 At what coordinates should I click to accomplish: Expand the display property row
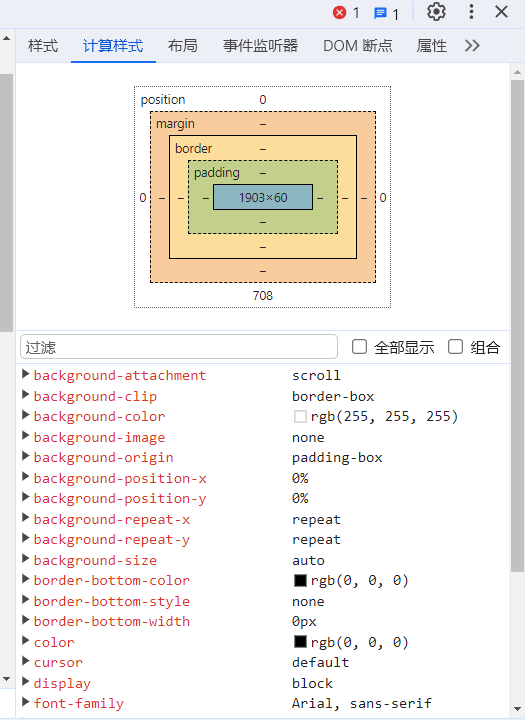(x=26, y=682)
